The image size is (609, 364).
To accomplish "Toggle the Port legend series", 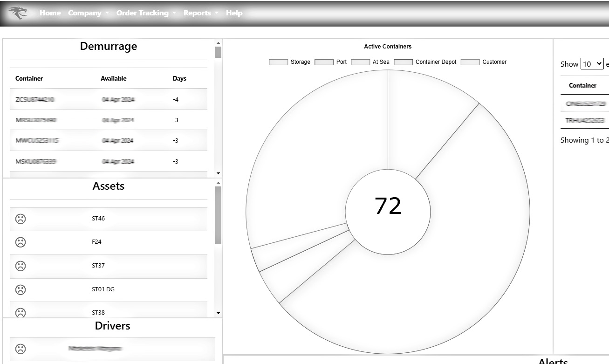I will point(330,62).
